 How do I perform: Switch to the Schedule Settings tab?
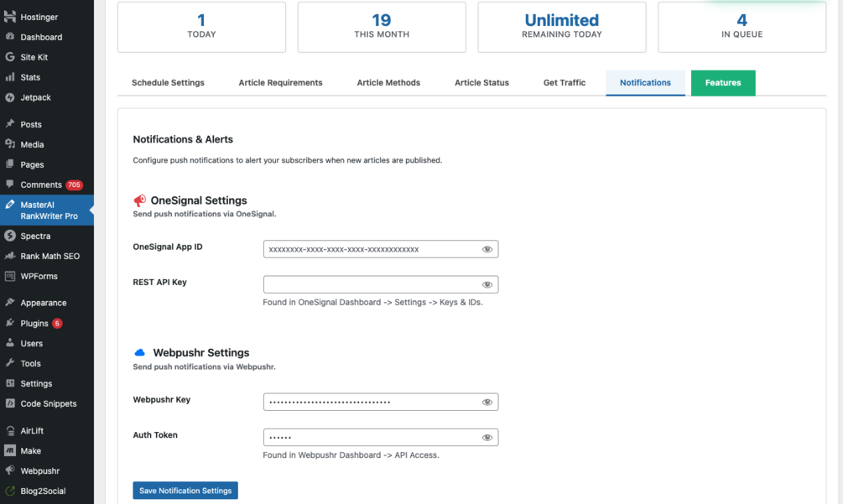click(x=168, y=82)
